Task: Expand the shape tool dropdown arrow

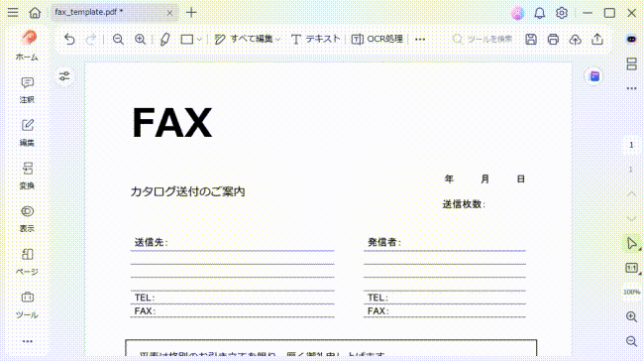Action: [x=199, y=40]
